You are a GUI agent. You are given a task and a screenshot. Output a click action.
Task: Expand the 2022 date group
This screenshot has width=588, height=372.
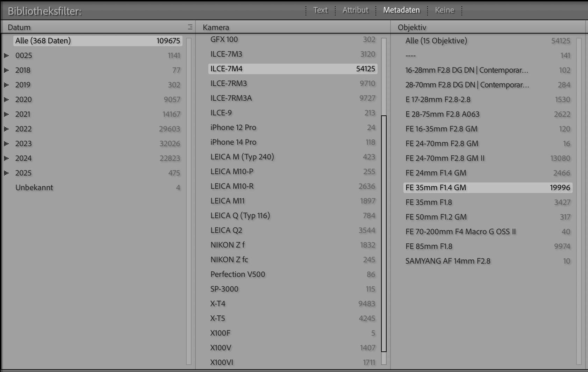point(6,129)
